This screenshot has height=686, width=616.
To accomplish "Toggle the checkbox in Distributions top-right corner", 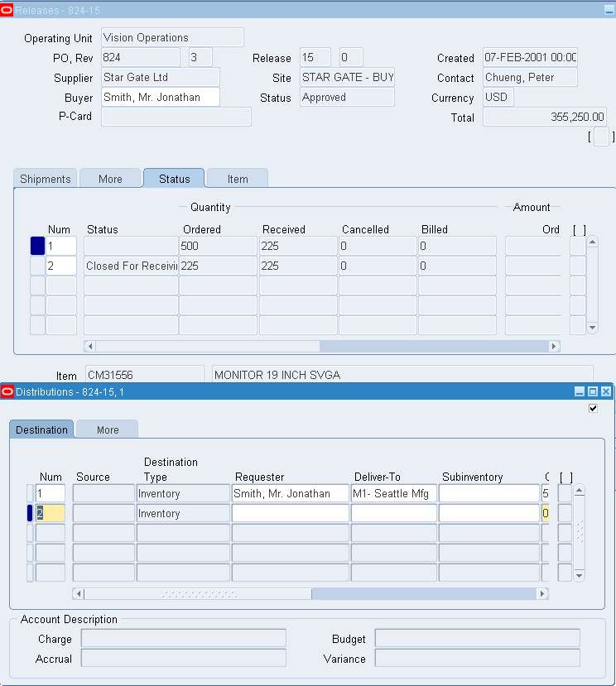I will tap(592, 408).
